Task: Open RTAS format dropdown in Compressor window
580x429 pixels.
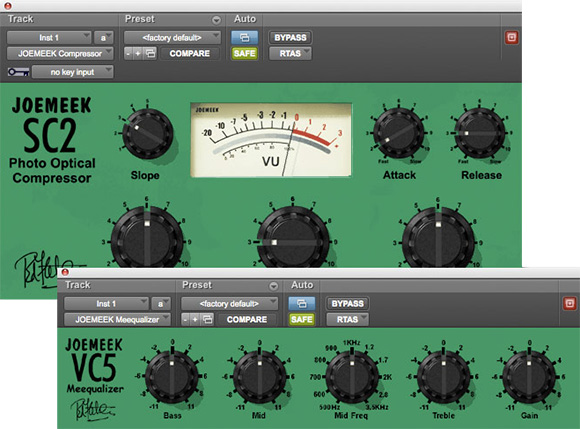Action: [x=290, y=54]
